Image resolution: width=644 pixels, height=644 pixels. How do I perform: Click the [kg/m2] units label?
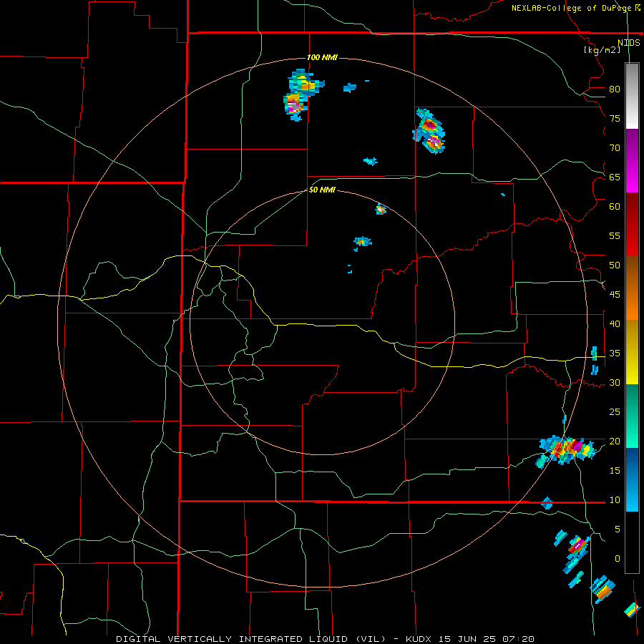pos(602,50)
